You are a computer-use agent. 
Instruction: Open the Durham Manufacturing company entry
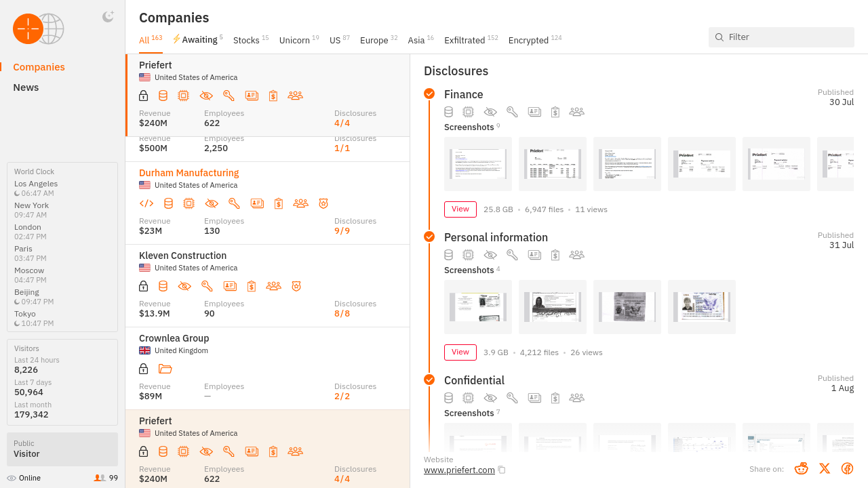pyautogui.click(x=189, y=173)
